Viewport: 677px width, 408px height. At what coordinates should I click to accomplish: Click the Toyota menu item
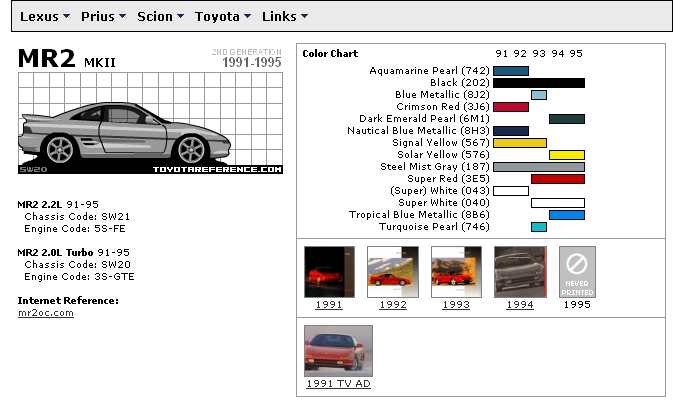(223, 17)
